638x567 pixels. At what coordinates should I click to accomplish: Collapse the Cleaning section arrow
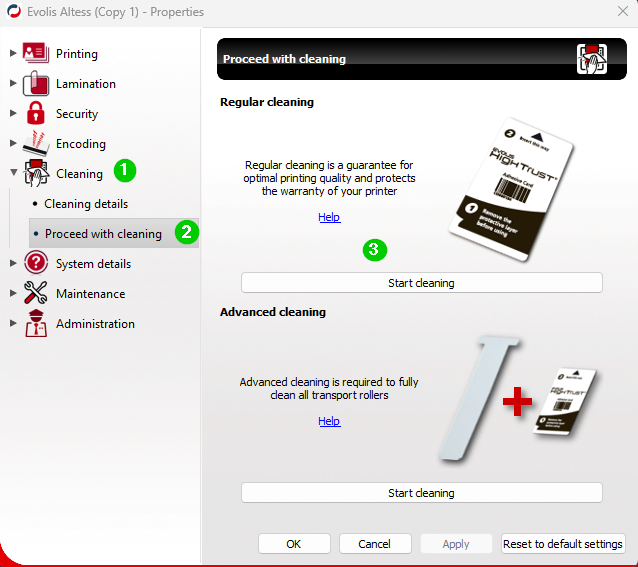tap(13, 172)
